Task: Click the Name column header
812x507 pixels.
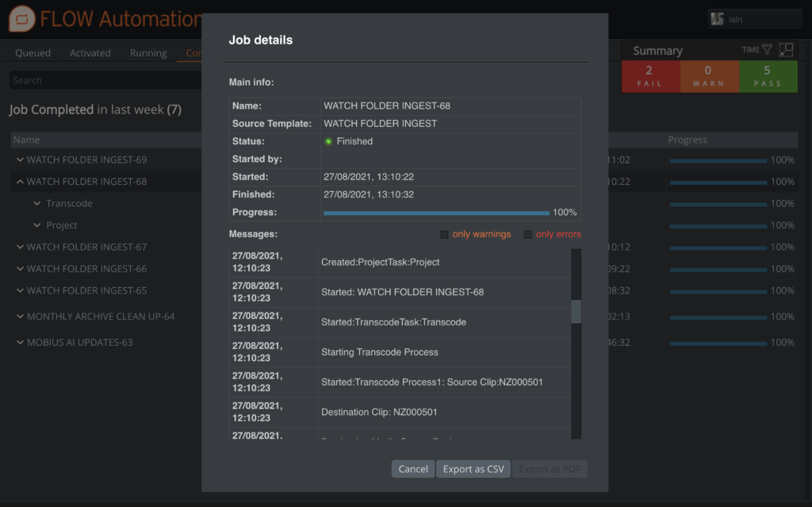Action: [26, 140]
